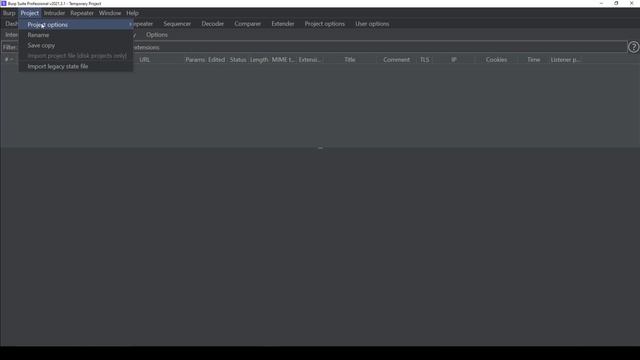
Task: Open the Intruder menu
Action: [x=54, y=13]
